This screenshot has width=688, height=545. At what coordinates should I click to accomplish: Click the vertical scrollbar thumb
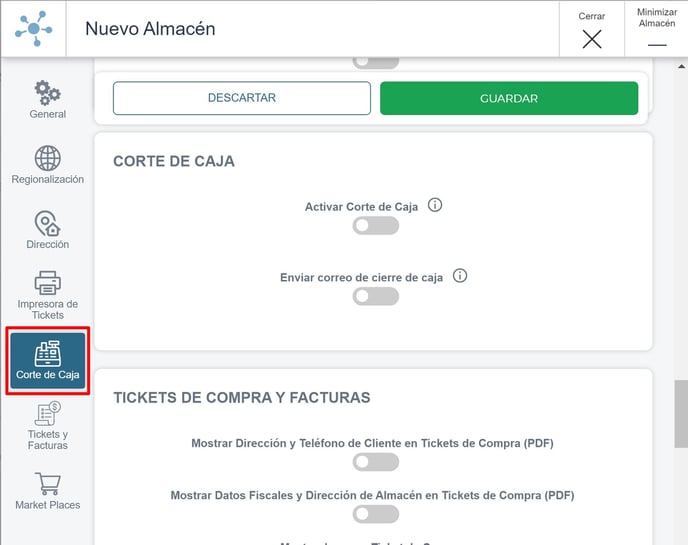[x=681, y=414]
